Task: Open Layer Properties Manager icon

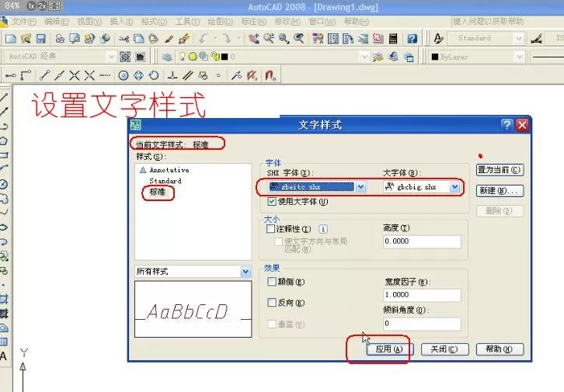Action: pos(166,57)
